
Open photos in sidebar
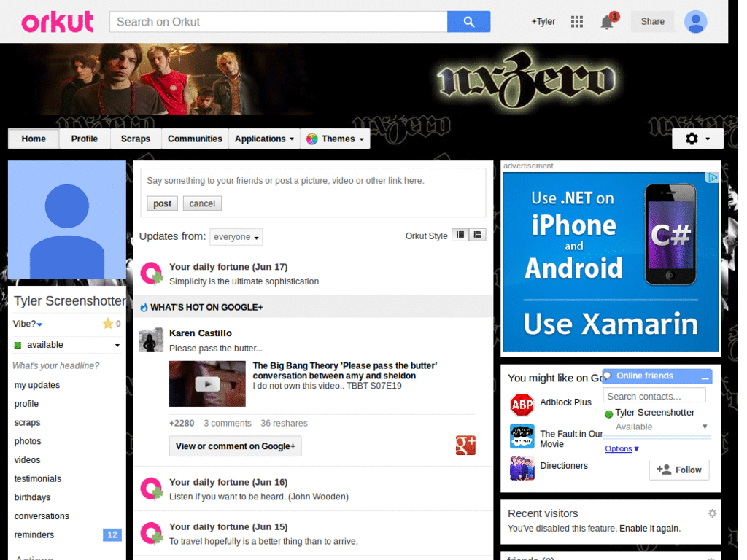coord(28,441)
